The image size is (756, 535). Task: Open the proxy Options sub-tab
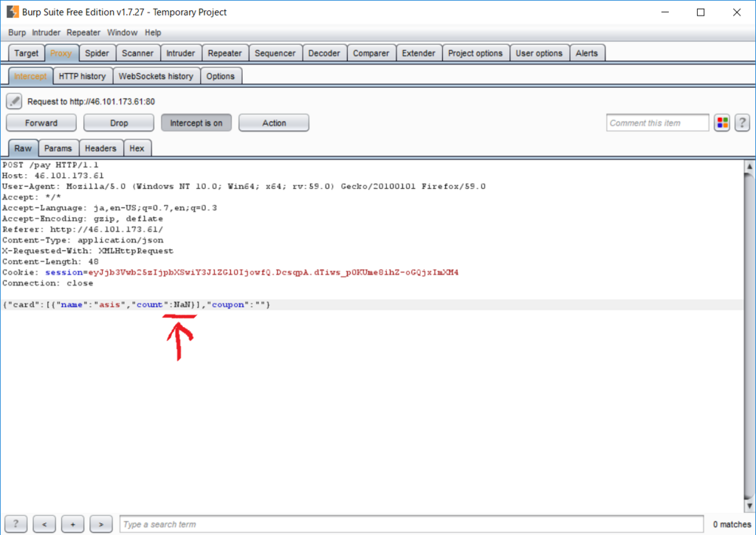pyautogui.click(x=220, y=76)
